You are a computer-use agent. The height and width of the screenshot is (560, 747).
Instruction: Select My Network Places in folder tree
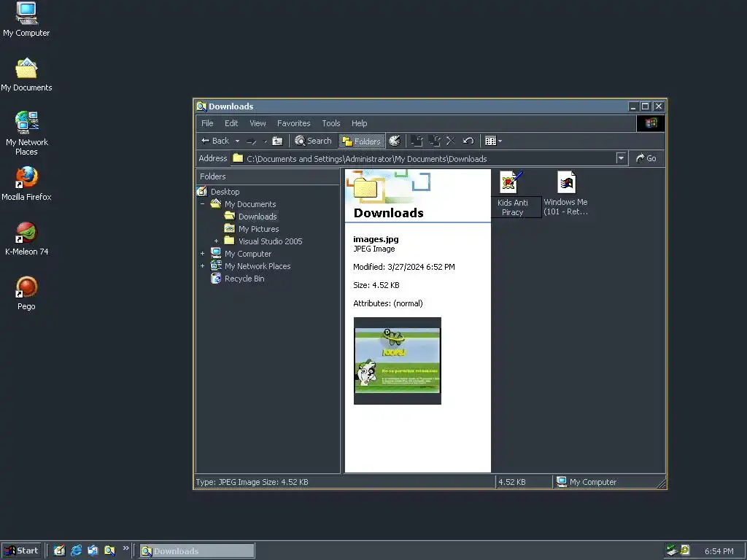tap(258, 266)
